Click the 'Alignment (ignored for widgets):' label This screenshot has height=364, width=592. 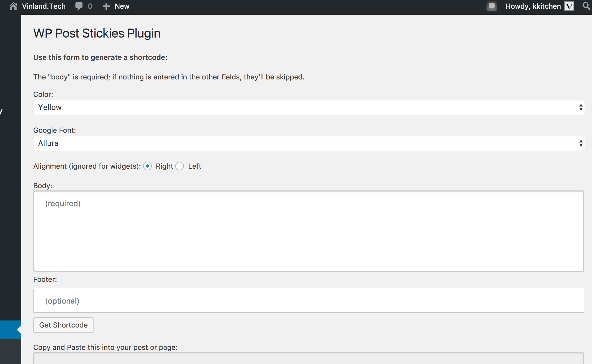click(x=87, y=166)
